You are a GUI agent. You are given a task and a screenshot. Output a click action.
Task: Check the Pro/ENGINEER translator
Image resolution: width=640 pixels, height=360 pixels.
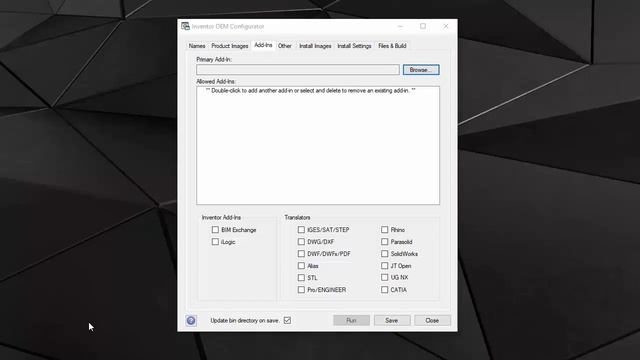301,290
